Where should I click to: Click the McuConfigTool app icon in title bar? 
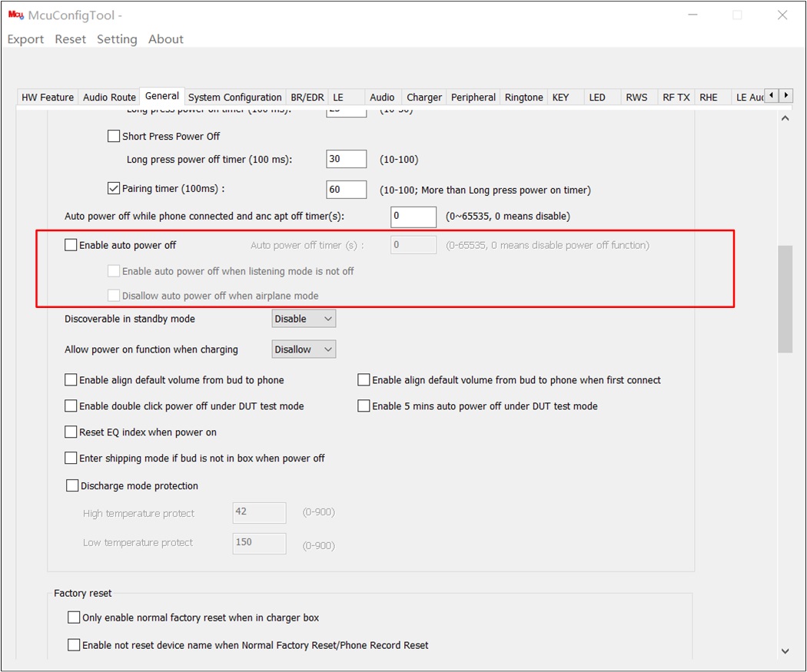[x=15, y=15]
